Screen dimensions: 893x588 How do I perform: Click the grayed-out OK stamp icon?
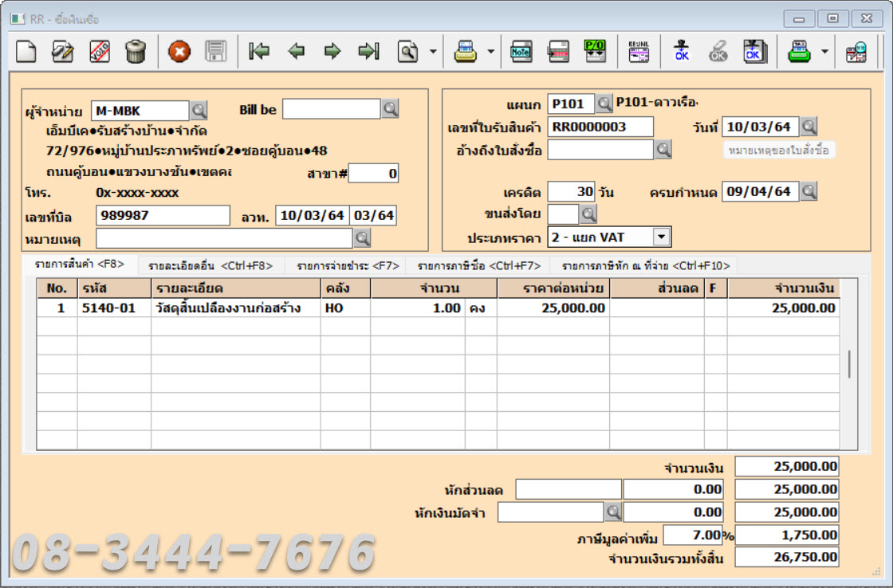pos(718,52)
